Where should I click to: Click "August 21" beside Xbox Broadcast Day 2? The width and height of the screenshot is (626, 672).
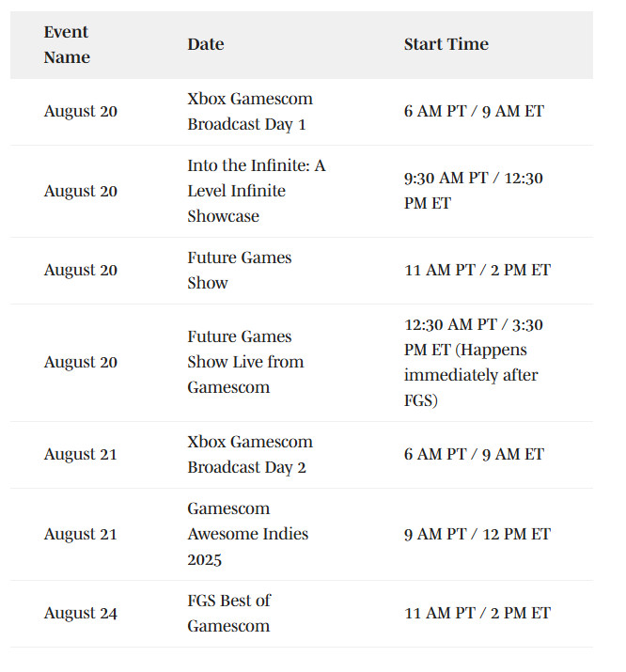pos(80,454)
